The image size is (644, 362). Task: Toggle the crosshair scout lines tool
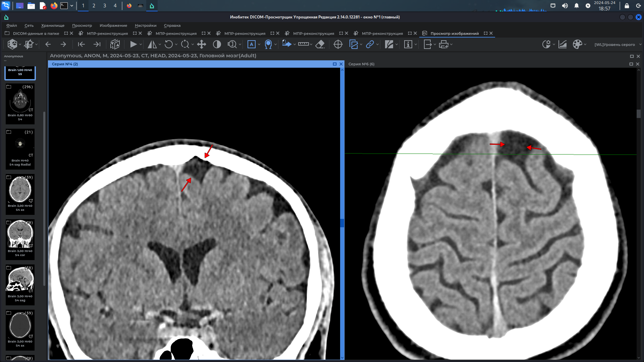[338, 44]
